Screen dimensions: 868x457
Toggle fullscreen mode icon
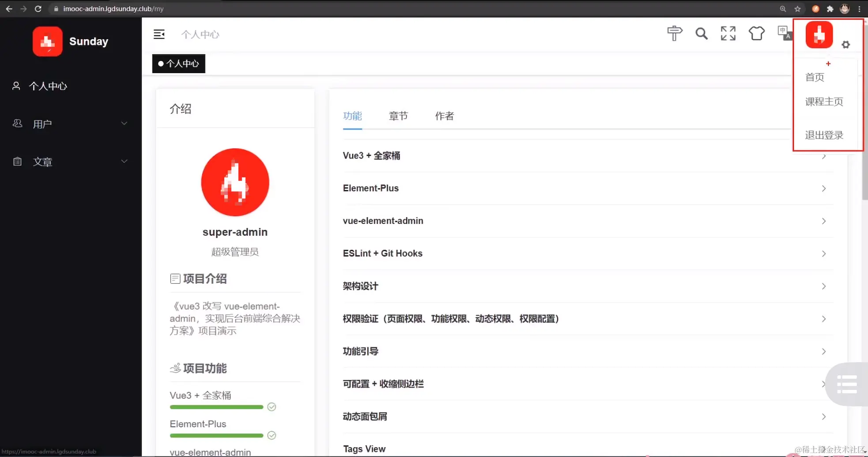(728, 33)
